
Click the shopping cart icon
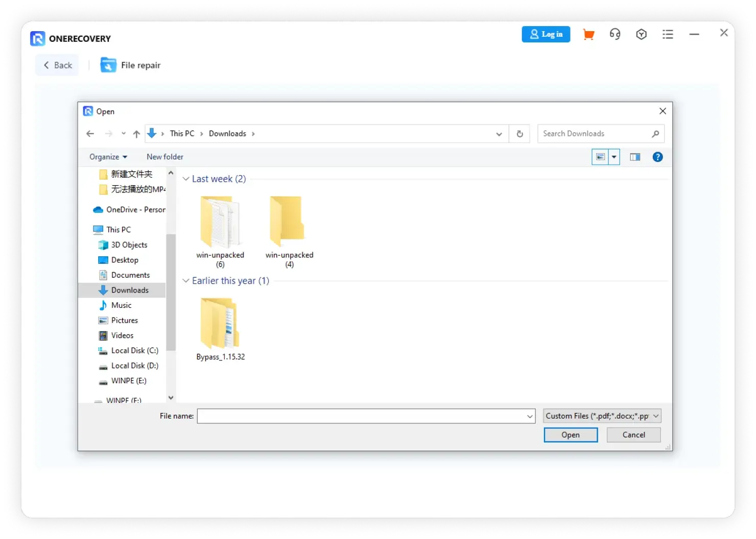[x=588, y=35]
